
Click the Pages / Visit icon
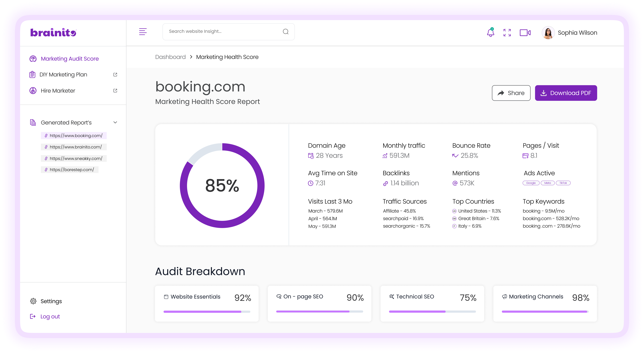click(x=526, y=156)
